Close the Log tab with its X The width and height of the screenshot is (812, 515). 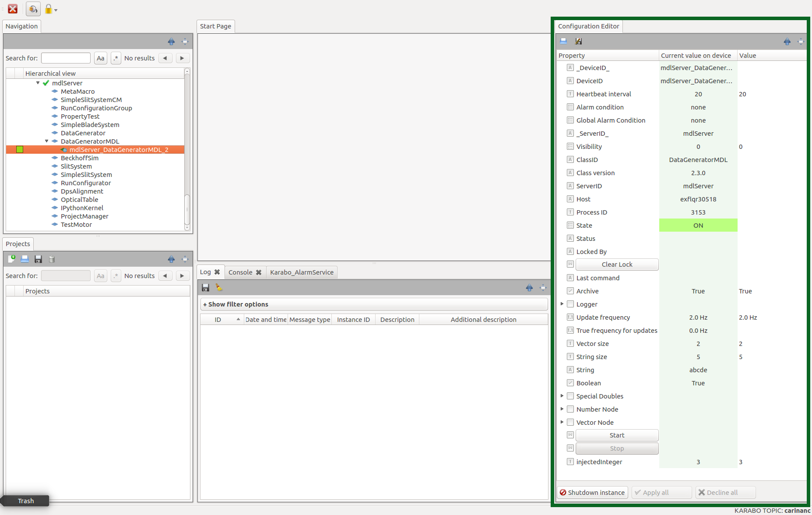(217, 272)
